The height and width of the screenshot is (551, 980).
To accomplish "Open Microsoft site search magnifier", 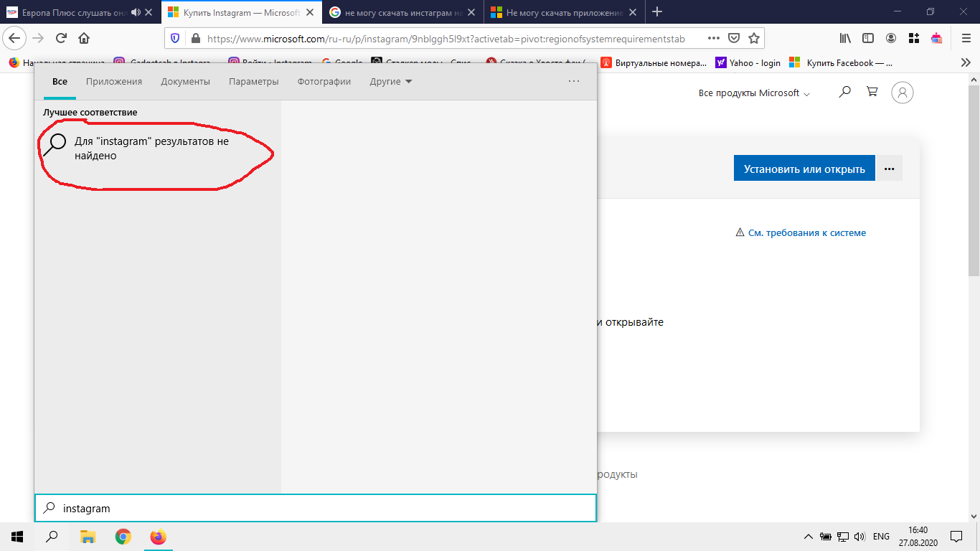I will point(845,92).
